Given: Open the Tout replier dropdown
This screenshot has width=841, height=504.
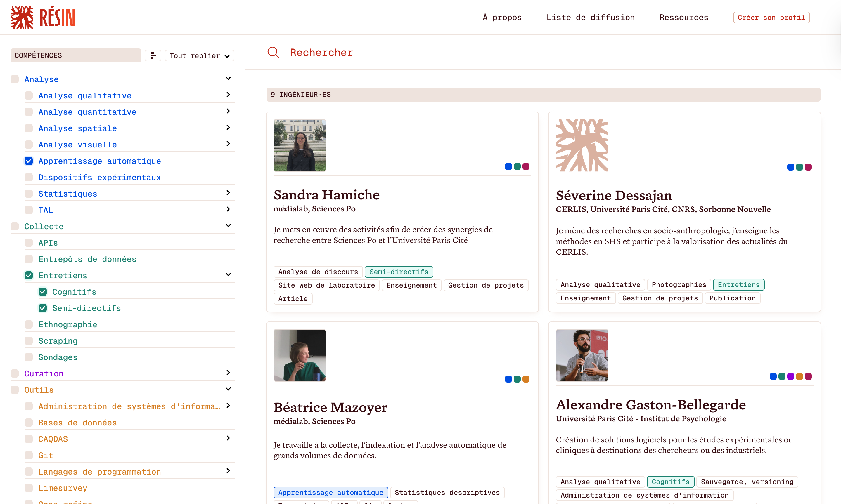Looking at the screenshot, I should click(200, 56).
